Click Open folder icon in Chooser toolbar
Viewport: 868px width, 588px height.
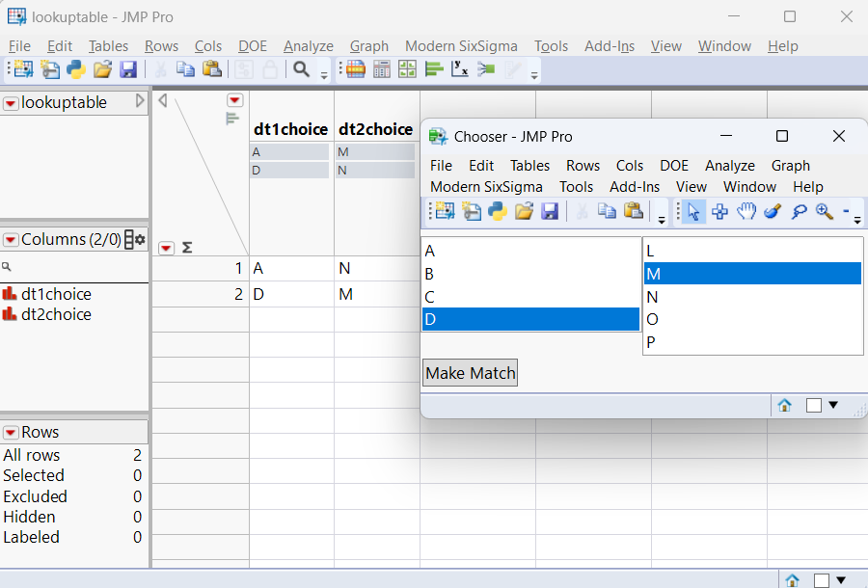[524, 211]
